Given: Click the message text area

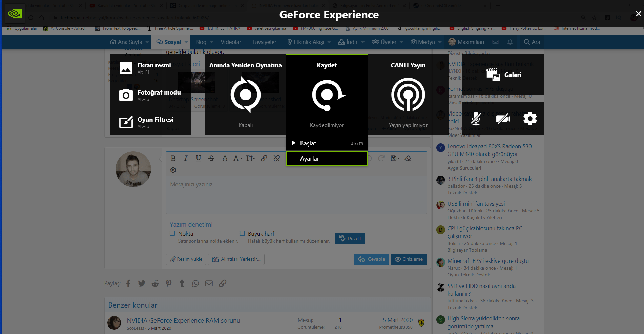Looking at the screenshot, I should [x=296, y=195].
